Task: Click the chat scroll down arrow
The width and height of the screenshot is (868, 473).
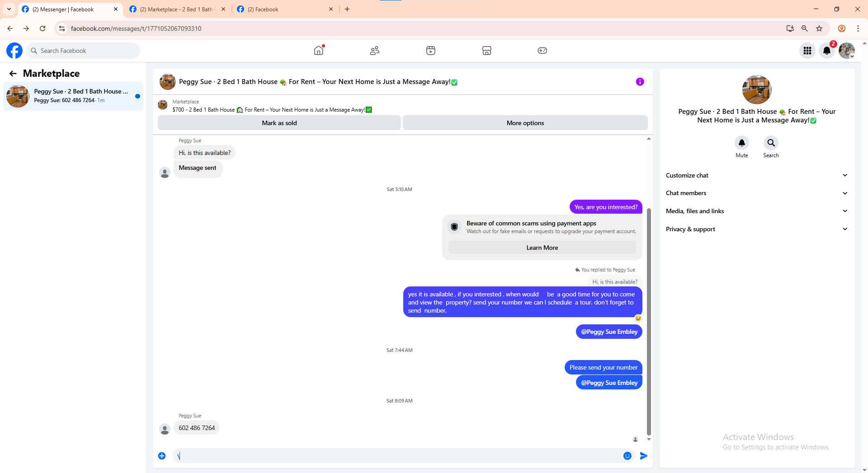Action: [x=649, y=439]
